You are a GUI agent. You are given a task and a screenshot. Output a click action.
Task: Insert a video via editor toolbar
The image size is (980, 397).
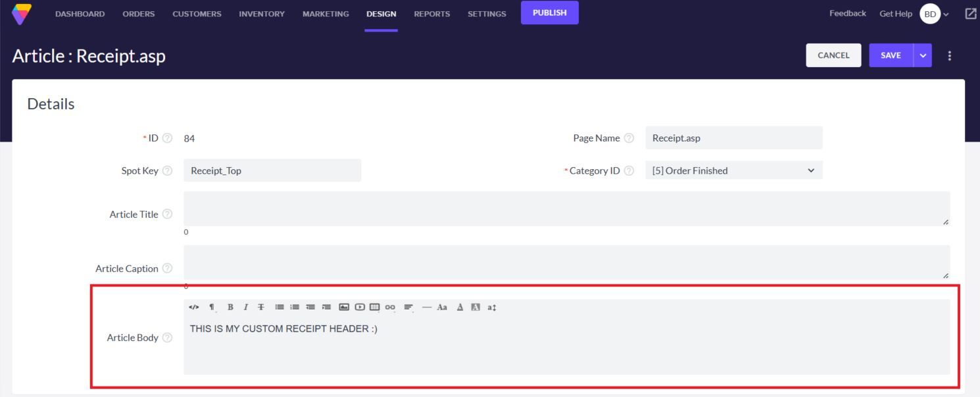tap(360, 307)
